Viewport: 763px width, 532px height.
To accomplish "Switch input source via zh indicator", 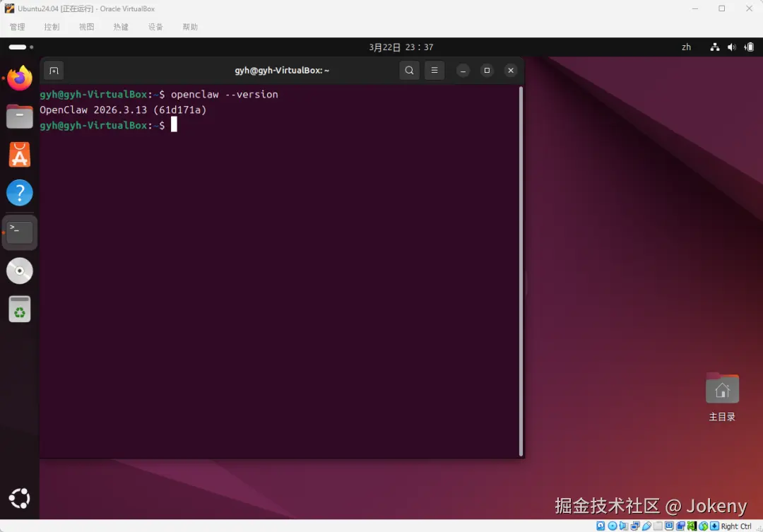I will [x=686, y=47].
